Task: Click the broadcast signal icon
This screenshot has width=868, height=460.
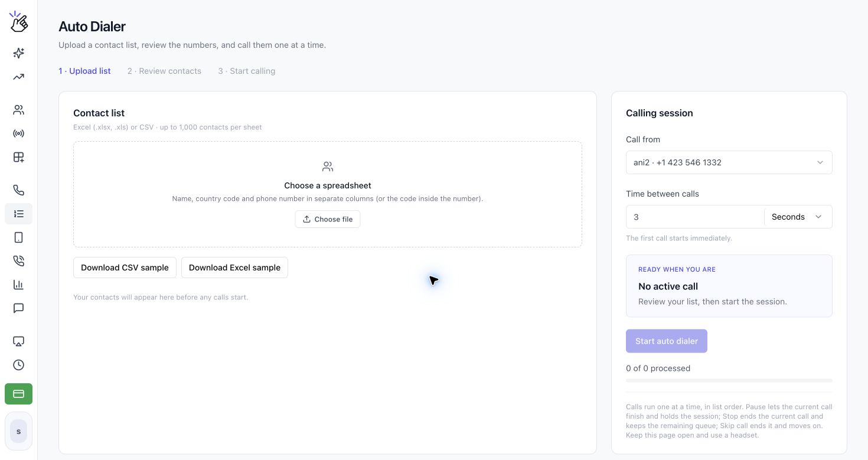Action: click(x=18, y=133)
